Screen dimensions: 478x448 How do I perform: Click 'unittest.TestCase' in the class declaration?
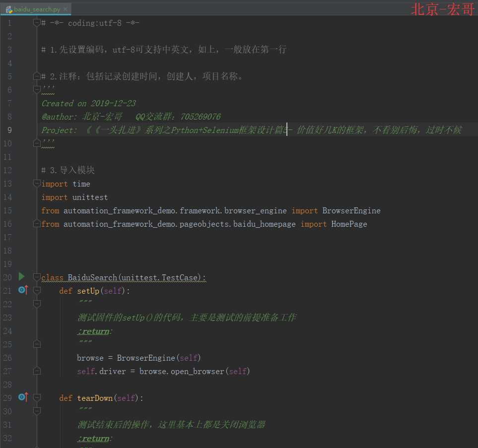160,278
